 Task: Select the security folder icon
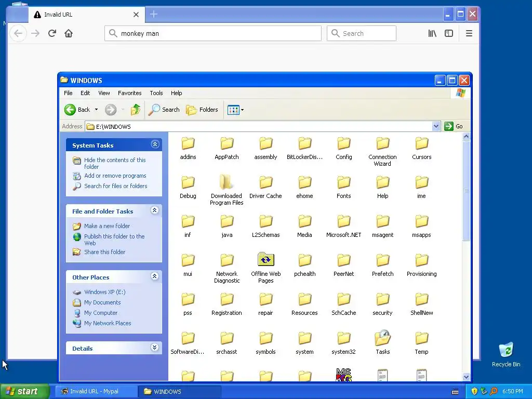point(382,299)
